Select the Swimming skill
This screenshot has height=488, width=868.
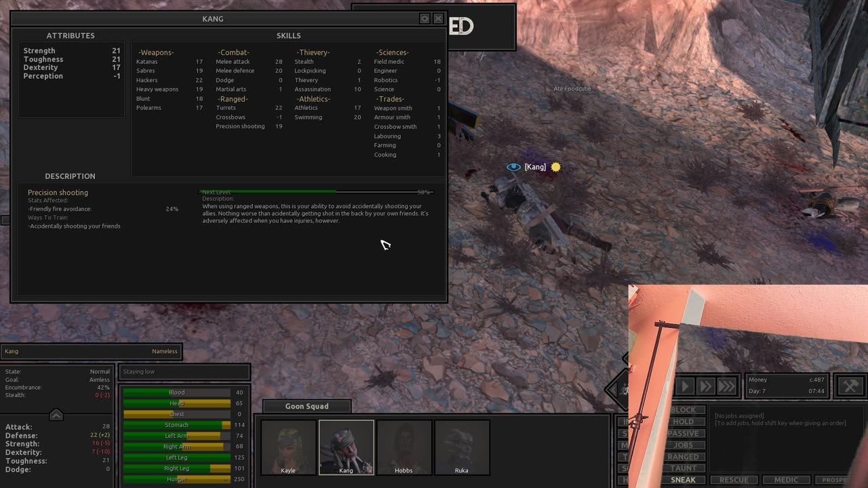(328, 117)
